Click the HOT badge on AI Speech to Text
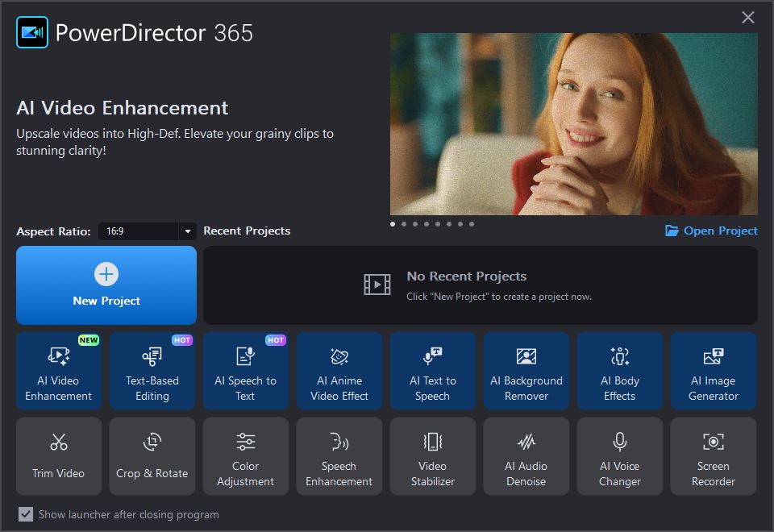774x532 pixels. pos(276,340)
